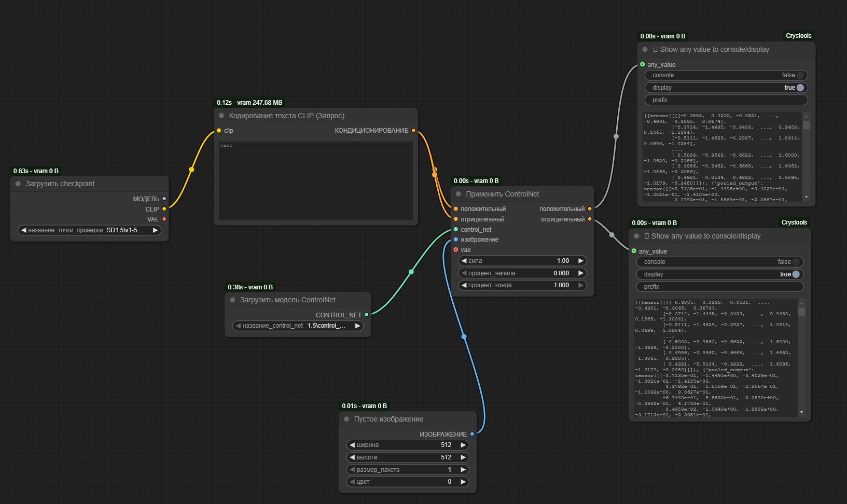Click the VAE output socket on checkpoint node

pyautogui.click(x=164, y=219)
